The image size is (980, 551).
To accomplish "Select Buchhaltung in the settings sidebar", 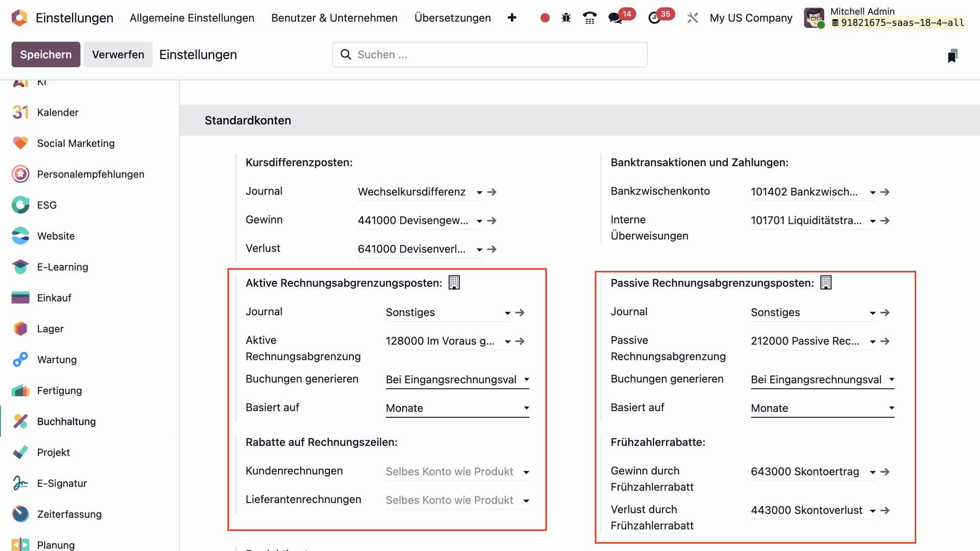I will tap(66, 421).
